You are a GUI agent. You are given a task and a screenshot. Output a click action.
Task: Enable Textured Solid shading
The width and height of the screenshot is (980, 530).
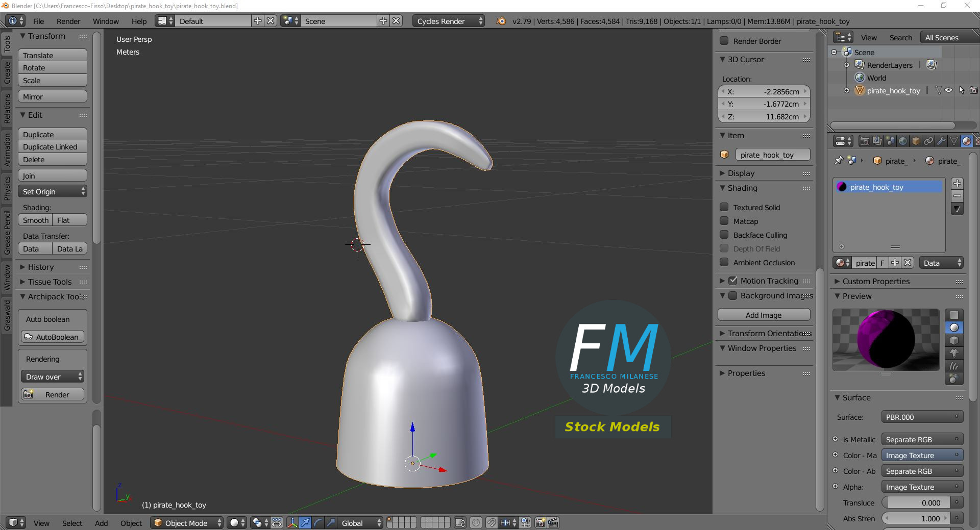pos(724,207)
